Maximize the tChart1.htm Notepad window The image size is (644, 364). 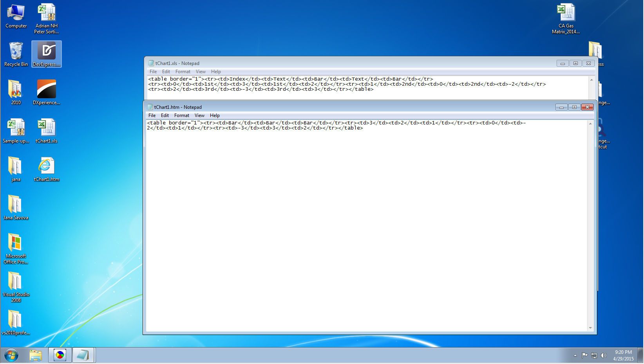tap(574, 107)
